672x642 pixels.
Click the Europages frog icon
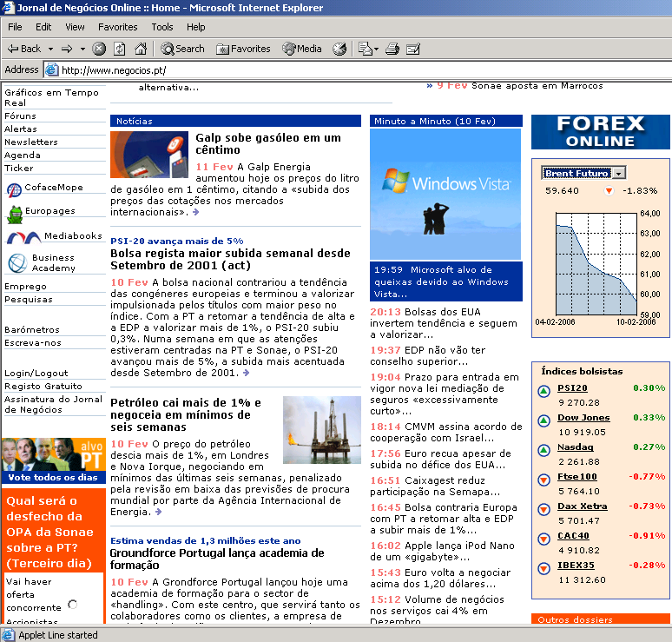(x=15, y=215)
